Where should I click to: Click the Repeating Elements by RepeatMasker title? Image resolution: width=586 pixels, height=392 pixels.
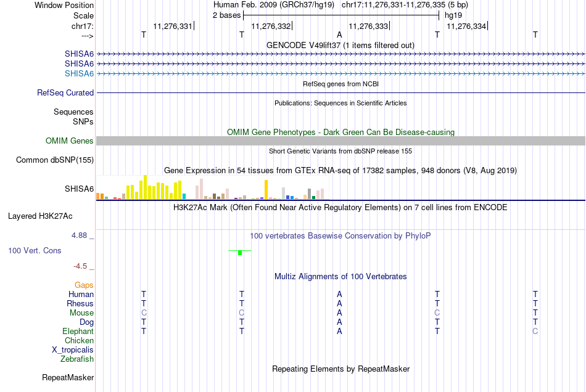(340, 369)
